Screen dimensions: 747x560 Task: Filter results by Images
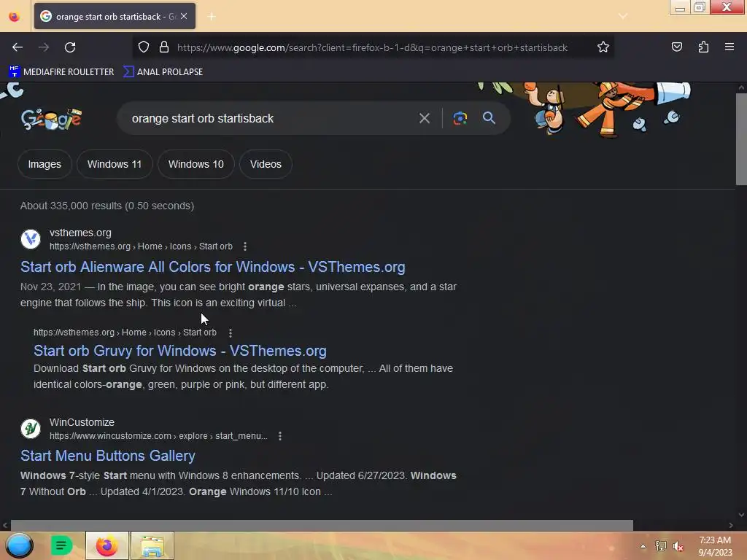(44, 164)
